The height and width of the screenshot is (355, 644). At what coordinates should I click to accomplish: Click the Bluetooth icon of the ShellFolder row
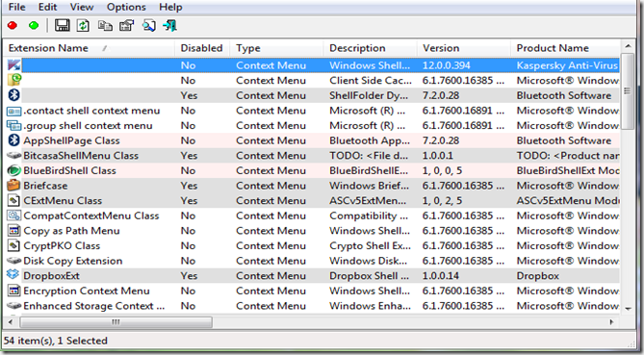pyautogui.click(x=14, y=95)
